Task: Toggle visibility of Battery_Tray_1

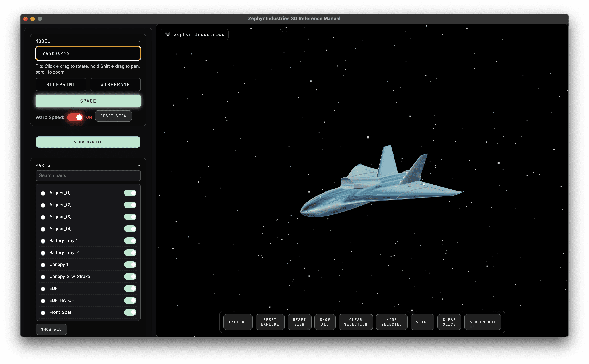Action: tap(130, 240)
